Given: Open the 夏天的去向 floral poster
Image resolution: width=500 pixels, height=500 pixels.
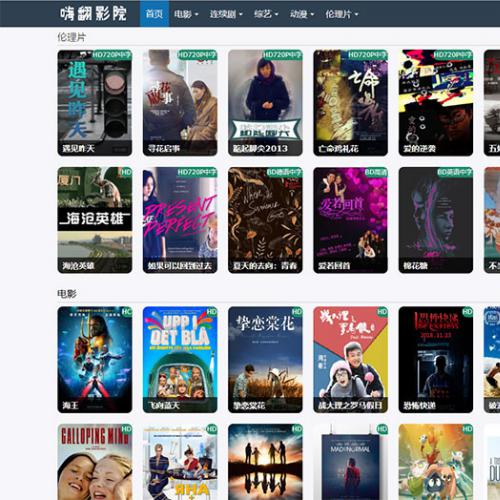Looking at the screenshot, I should [265, 220].
